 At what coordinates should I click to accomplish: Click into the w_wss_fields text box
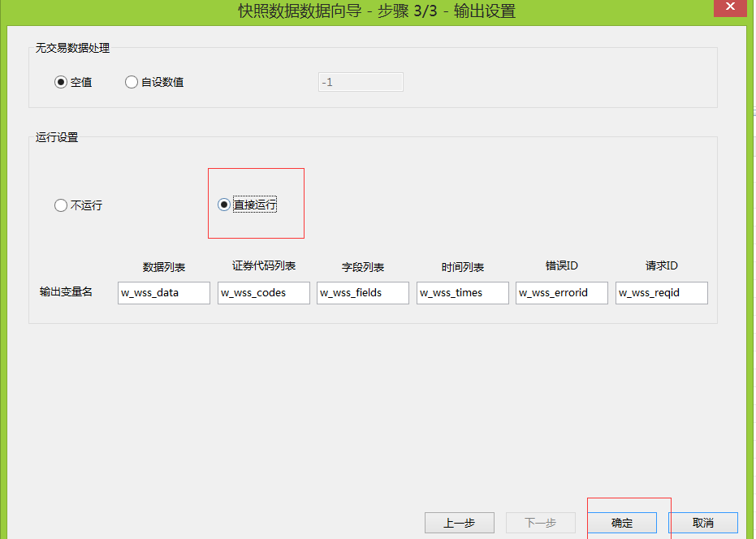[362, 293]
